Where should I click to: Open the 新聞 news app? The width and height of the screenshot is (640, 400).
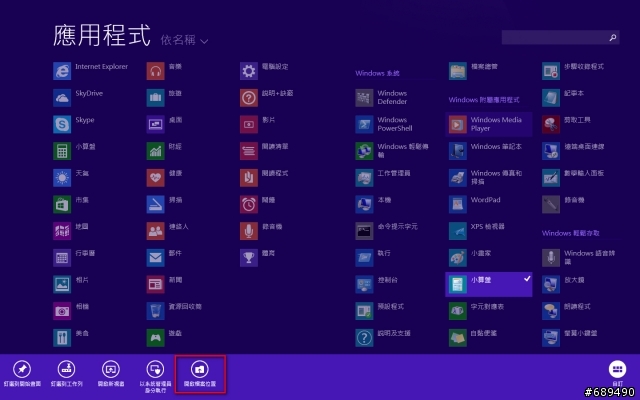click(164, 284)
